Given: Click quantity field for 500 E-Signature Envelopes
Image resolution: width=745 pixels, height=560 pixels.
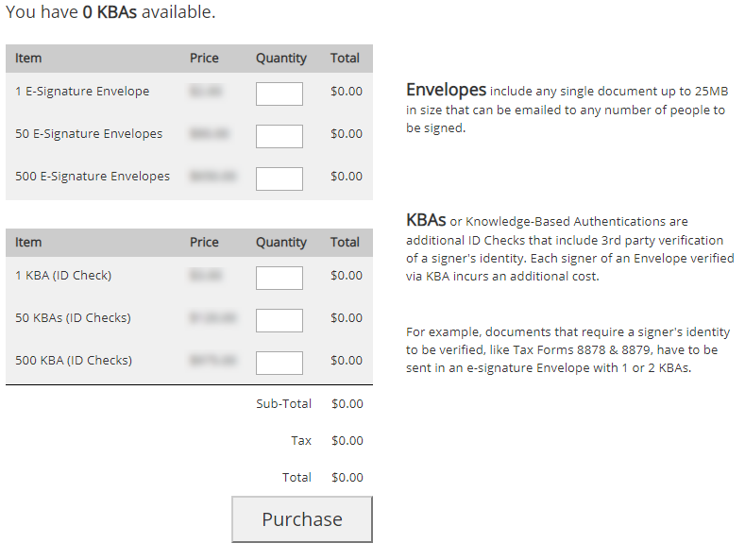Looking at the screenshot, I should (x=279, y=178).
